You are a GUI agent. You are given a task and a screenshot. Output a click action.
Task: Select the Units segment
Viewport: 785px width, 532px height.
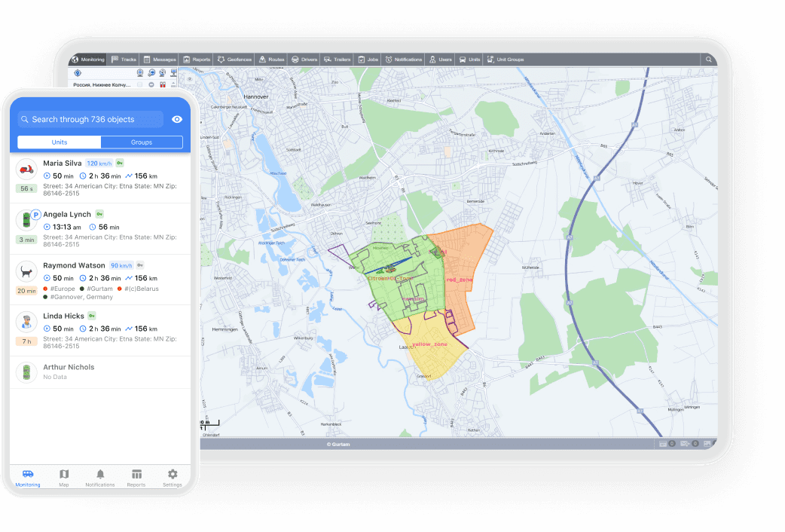(x=60, y=142)
